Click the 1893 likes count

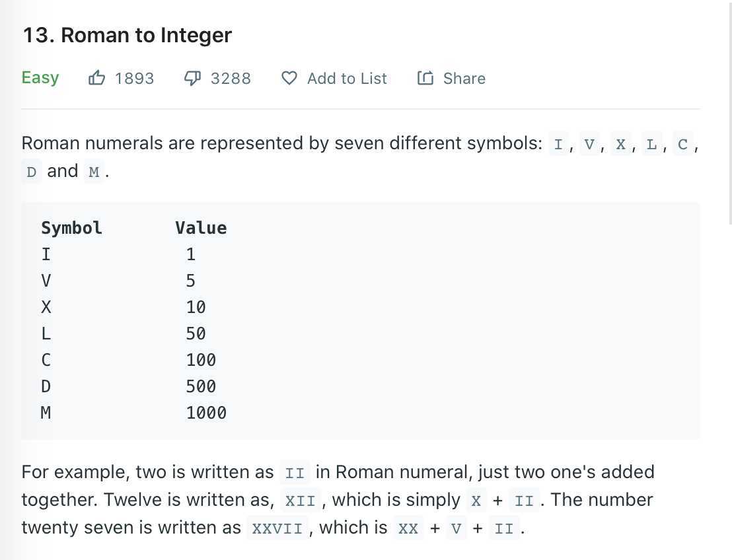135,79
